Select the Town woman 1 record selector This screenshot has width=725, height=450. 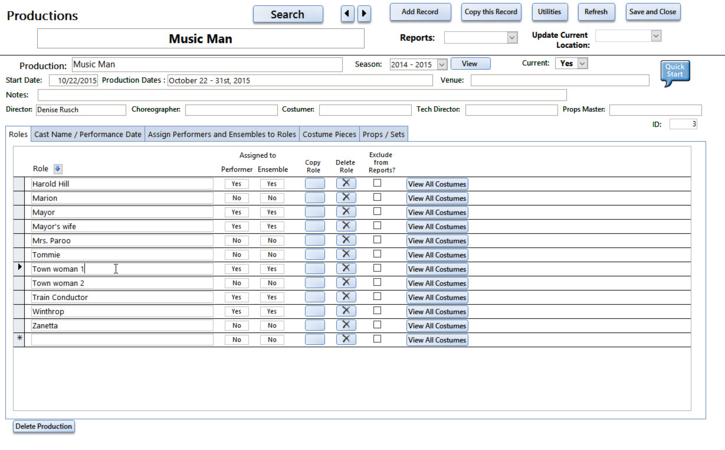[x=19, y=269]
